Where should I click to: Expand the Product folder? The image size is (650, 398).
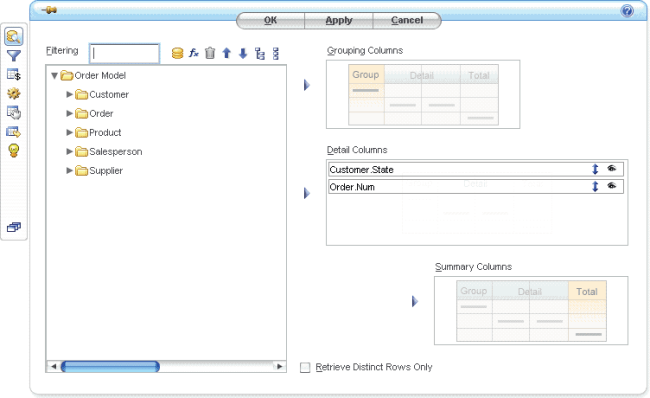(70, 133)
